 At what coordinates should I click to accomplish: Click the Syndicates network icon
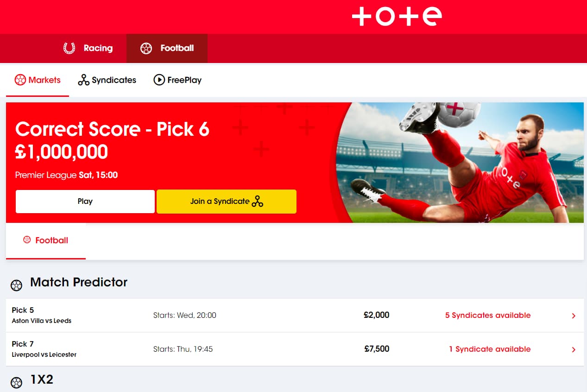[x=83, y=80]
